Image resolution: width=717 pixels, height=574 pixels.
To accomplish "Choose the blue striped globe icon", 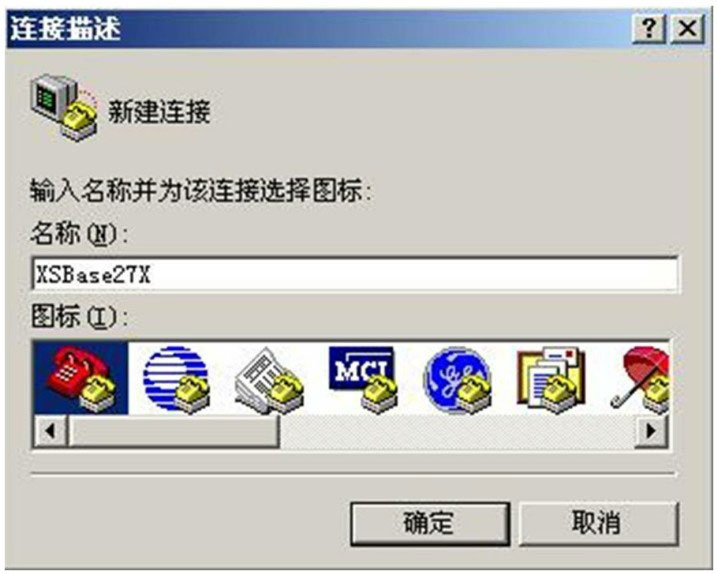I will click(177, 379).
